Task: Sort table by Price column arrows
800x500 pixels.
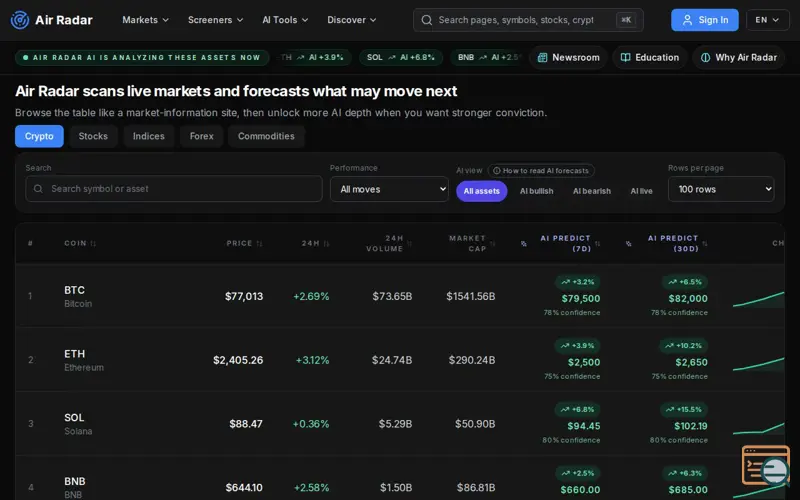Action: pos(259,243)
